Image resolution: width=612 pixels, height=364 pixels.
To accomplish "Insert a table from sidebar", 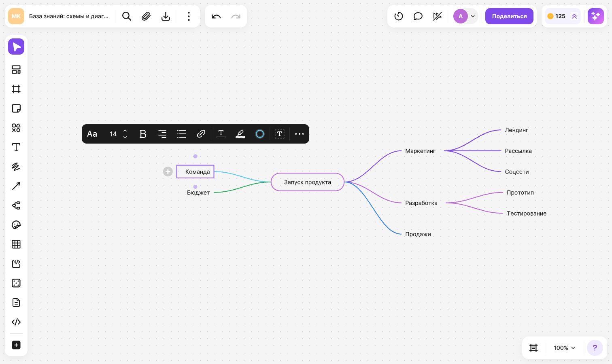I will (16, 244).
